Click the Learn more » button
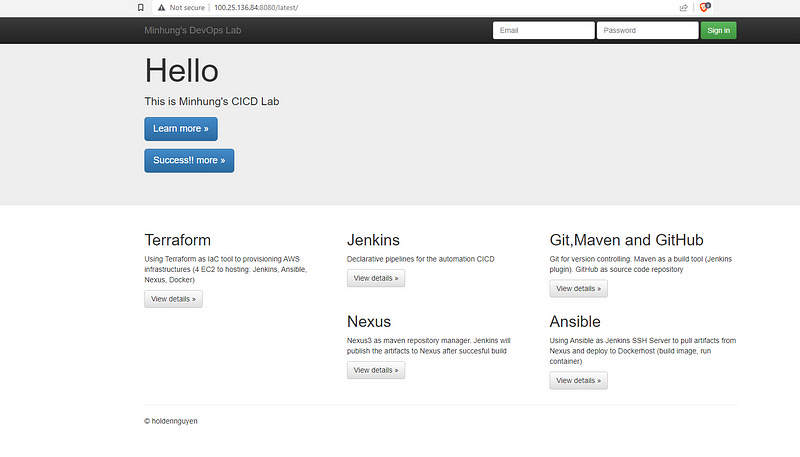 point(181,129)
